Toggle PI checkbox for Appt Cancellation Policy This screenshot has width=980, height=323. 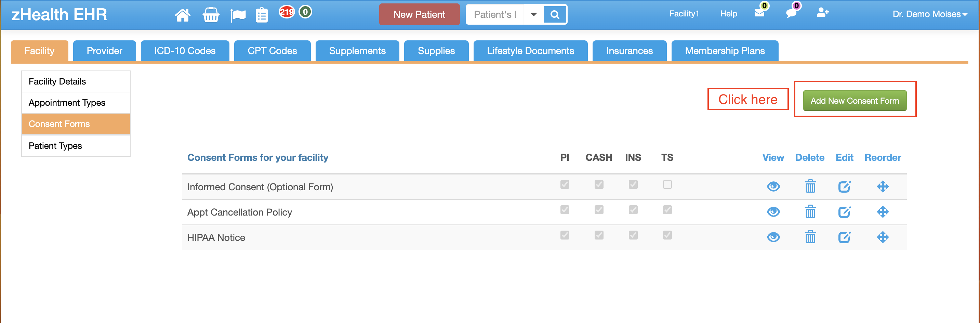click(565, 210)
